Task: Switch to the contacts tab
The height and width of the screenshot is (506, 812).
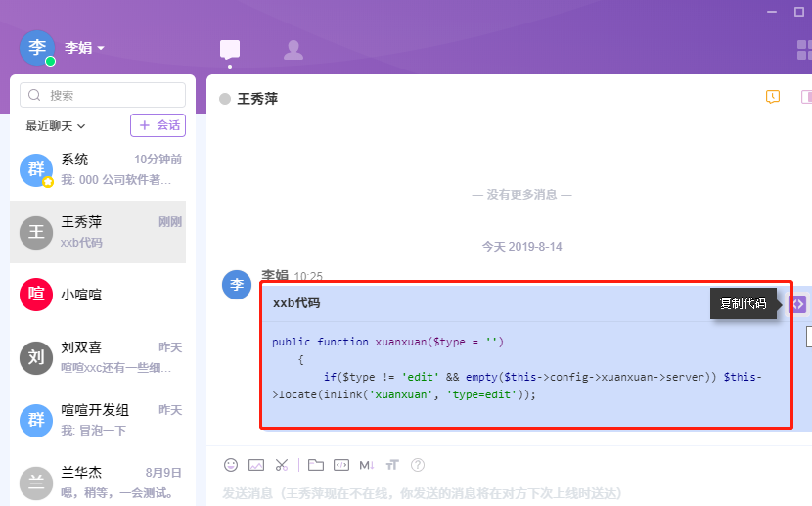Action: click(x=293, y=48)
